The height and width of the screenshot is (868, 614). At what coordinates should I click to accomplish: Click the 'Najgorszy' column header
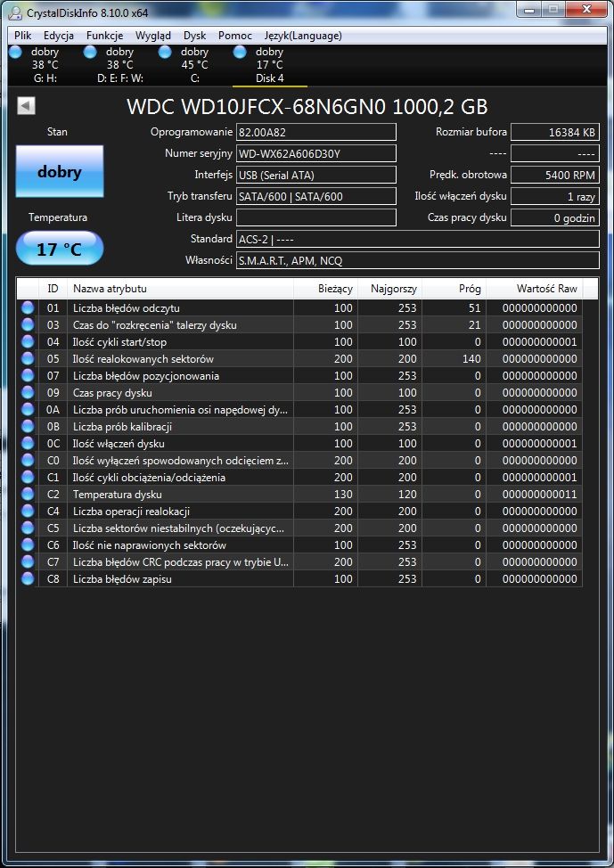tap(389, 289)
